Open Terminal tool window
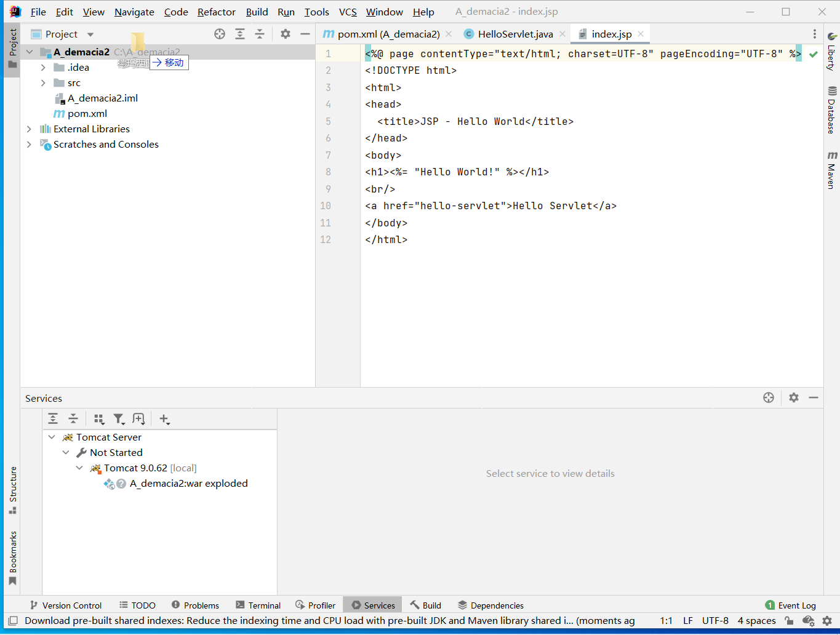Viewport: 840px width, 635px height. pos(258,605)
